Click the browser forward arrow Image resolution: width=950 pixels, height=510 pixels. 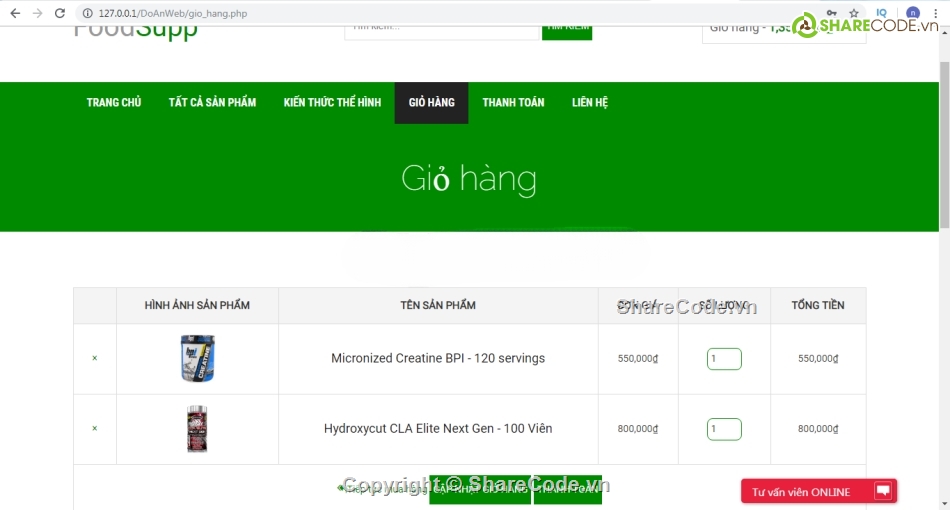coord(38,13)
